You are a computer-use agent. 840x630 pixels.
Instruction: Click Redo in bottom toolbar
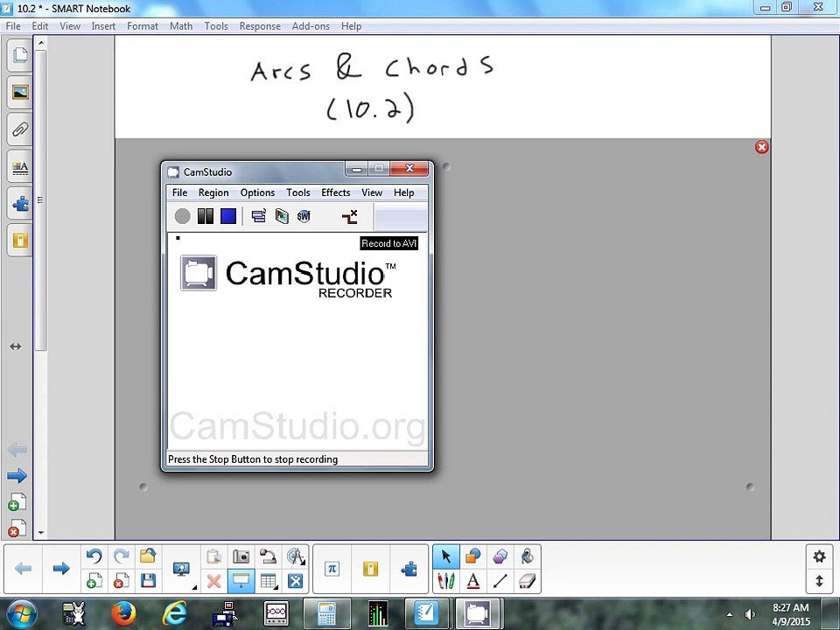[122, 556]
